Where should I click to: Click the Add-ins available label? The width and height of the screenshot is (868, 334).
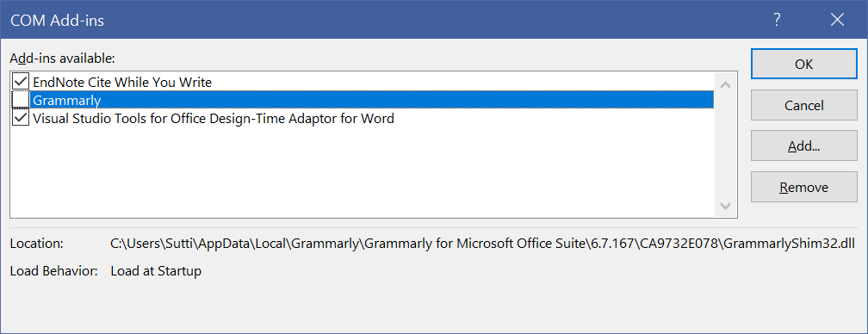point(63,58)
